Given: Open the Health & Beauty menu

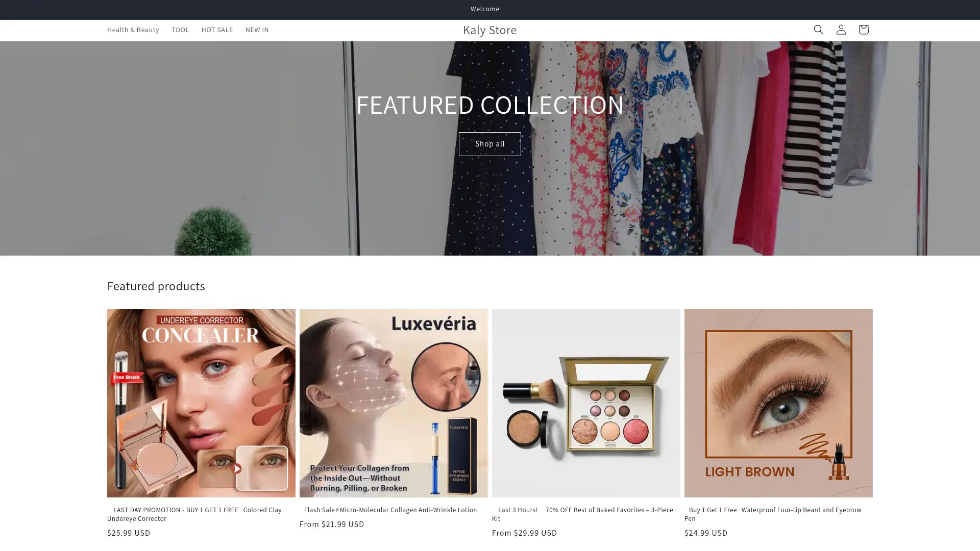Looking at the screenshot, I should (x=133, y=30).
